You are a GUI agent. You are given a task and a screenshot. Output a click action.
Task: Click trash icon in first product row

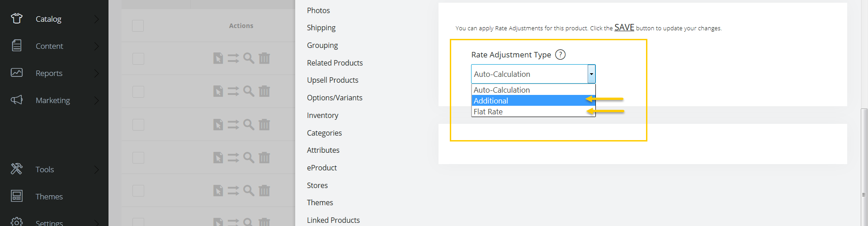[264, 58]
